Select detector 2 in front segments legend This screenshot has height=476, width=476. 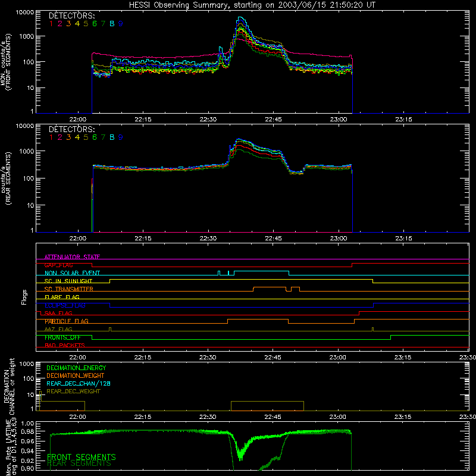pyautogui.click(x=60, y=24)
